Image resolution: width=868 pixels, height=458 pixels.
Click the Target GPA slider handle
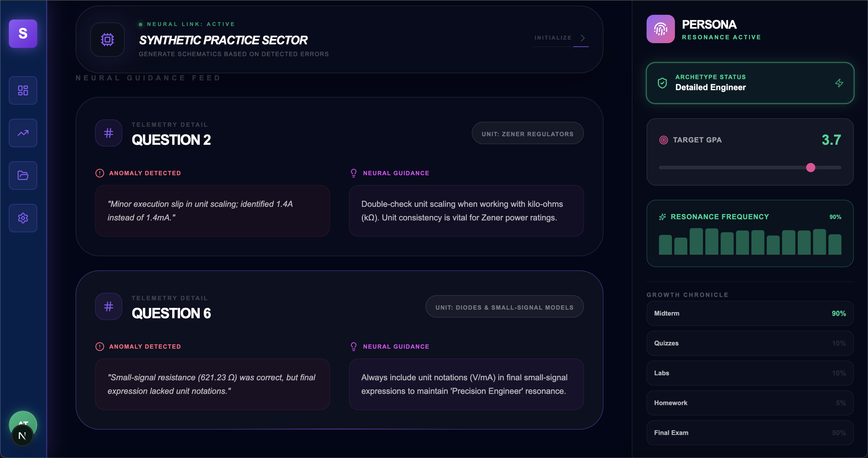pos(810,167)
